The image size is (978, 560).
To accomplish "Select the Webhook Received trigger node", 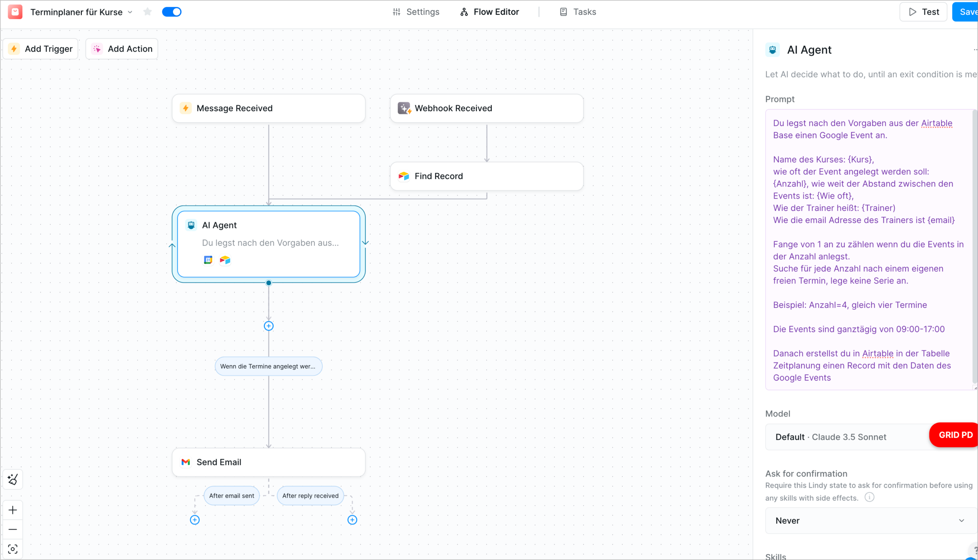I will click(x=486, y=108).
